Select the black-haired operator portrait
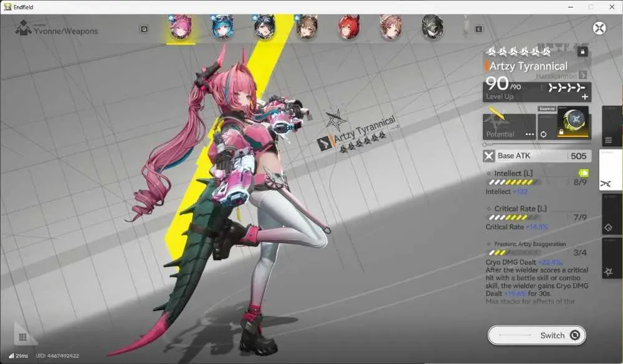The height and width of the screenshot is (364, 623). click(x=265, y=27)
